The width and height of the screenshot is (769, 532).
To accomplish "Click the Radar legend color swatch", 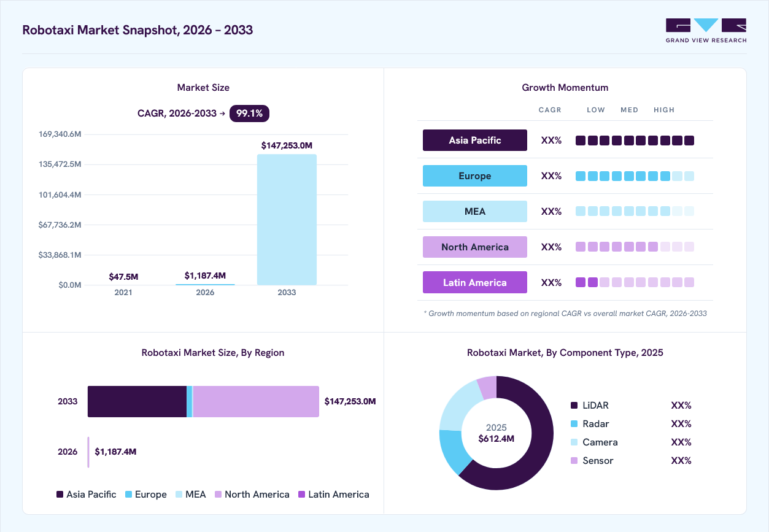I will coord(574,424).
